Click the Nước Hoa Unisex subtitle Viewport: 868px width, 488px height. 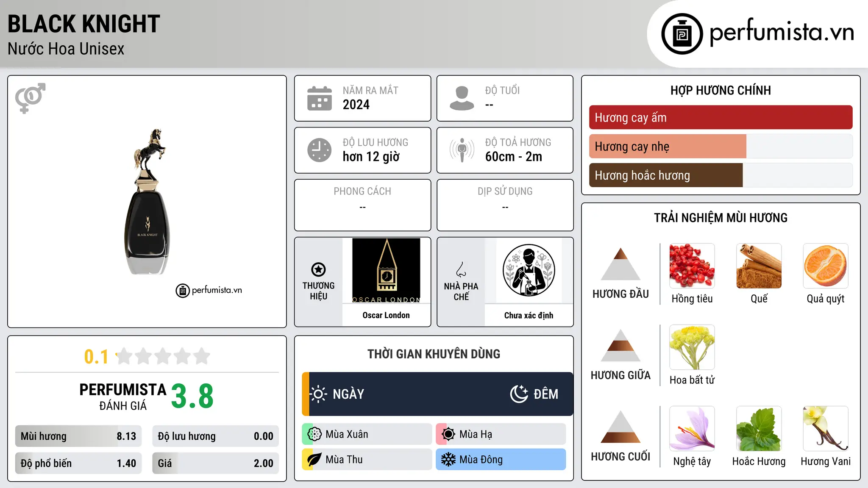pos(66,49)
